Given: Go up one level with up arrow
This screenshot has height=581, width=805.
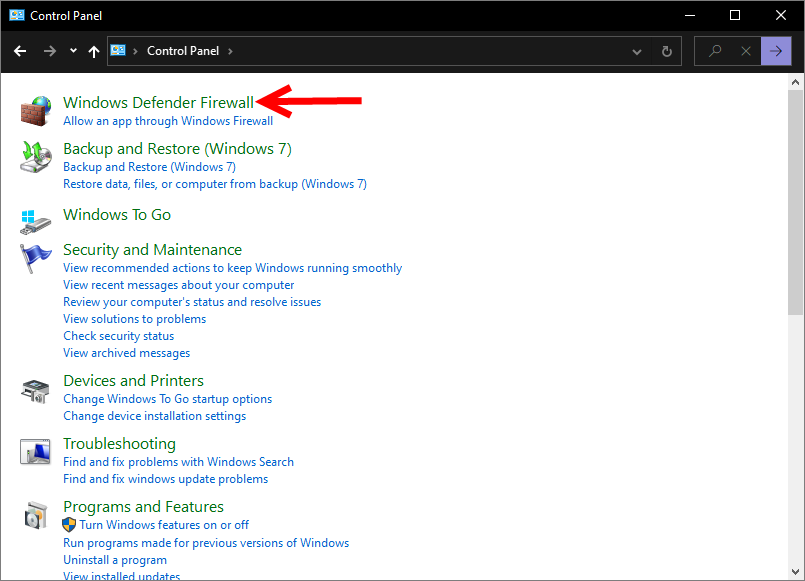Looking at the screenshot, I should coord(93,51).
